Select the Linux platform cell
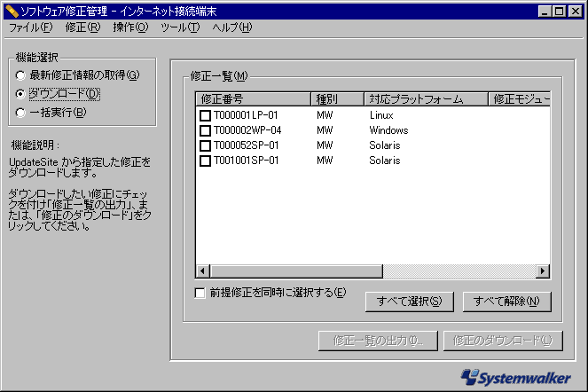588x392 pixels. [x=381, y=115]
